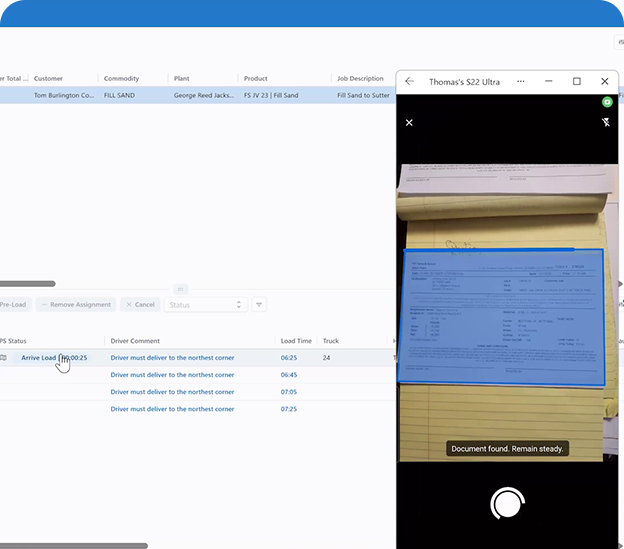Viewport: 624px width, 549px height.
Task: Click the detected document blue overlay
Action: (501, 317)
